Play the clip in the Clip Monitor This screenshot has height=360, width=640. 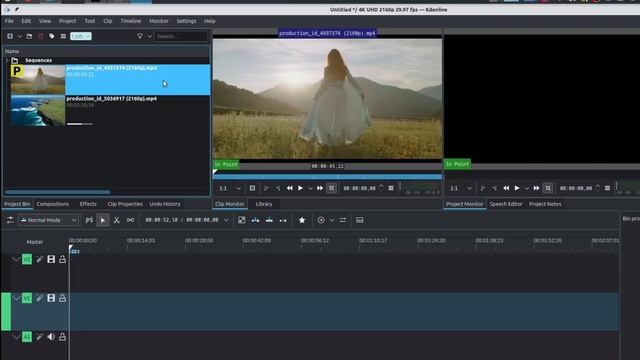pyautogui.click(x=300, y=188)
